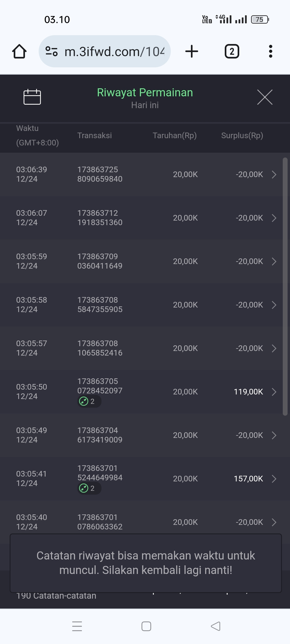Click the m.3ifwd.com address bar

pos(114,51)
